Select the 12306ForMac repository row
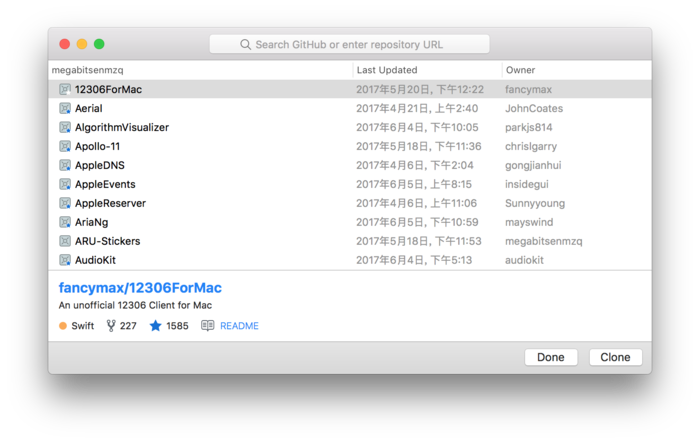 coord(350,89)
